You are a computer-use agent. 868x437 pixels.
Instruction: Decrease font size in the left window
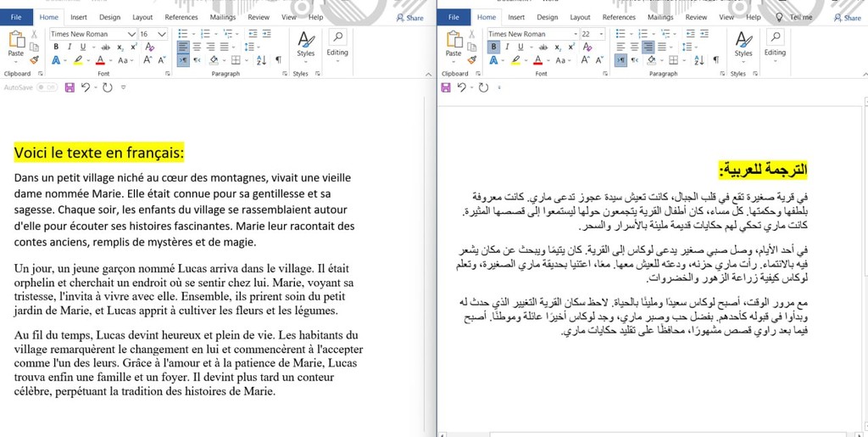(x=162, y=60)
